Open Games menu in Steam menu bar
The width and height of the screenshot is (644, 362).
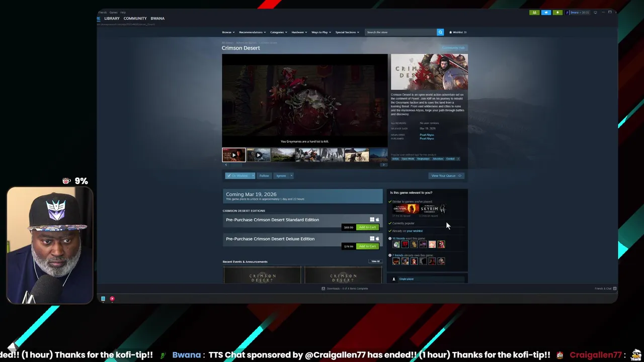114,12
